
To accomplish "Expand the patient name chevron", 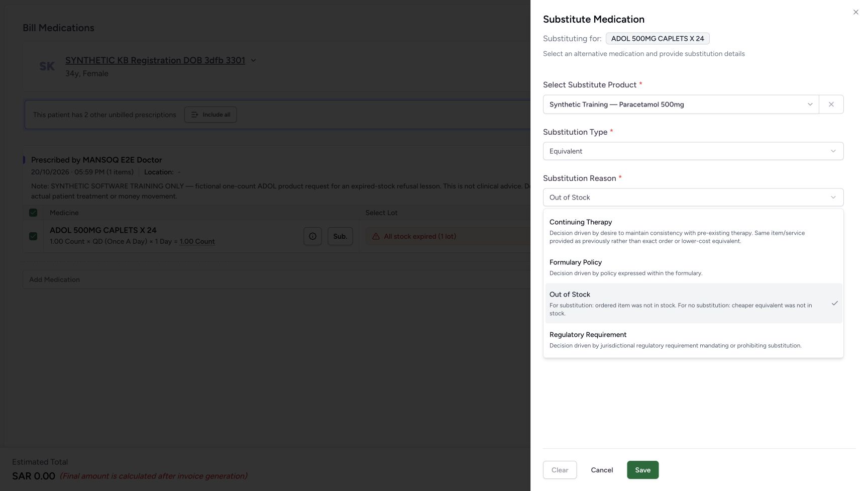I will (x=253, y=60).
